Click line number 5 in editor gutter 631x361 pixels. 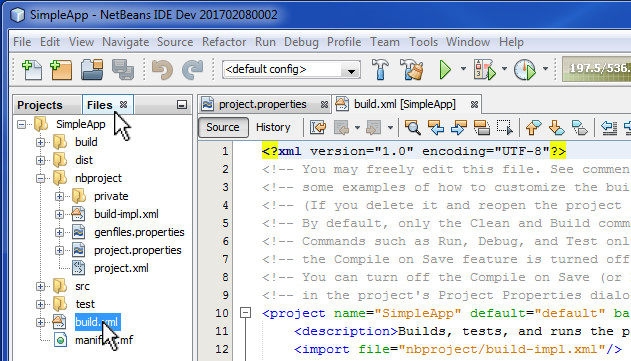click(225, 223)
